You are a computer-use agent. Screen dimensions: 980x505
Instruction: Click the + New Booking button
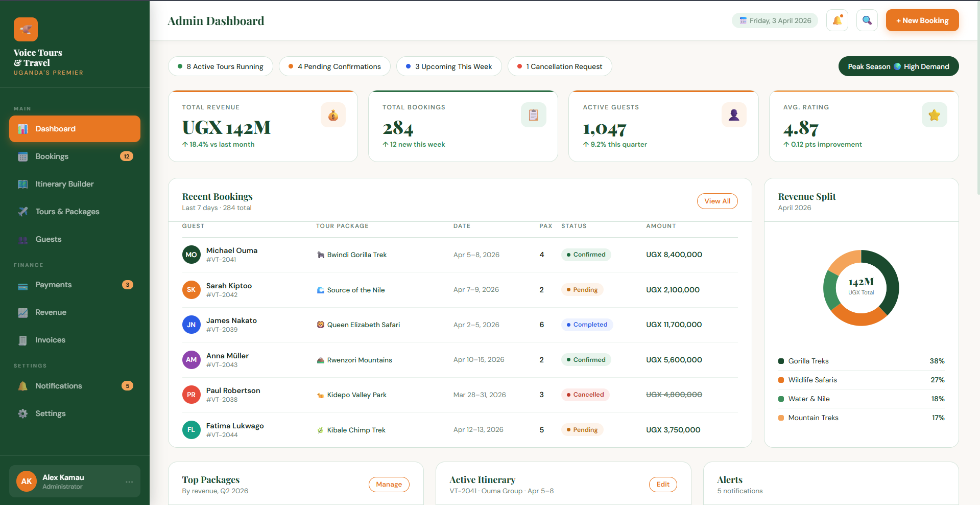[922, 20]
